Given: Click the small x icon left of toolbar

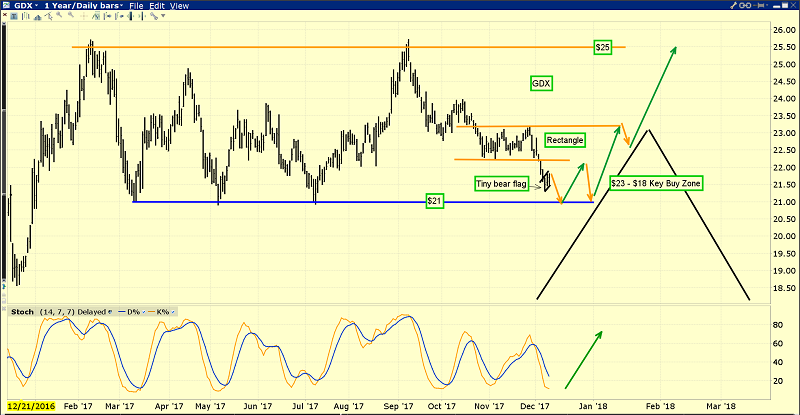Looking at the screenshot, I should point(4,15).
